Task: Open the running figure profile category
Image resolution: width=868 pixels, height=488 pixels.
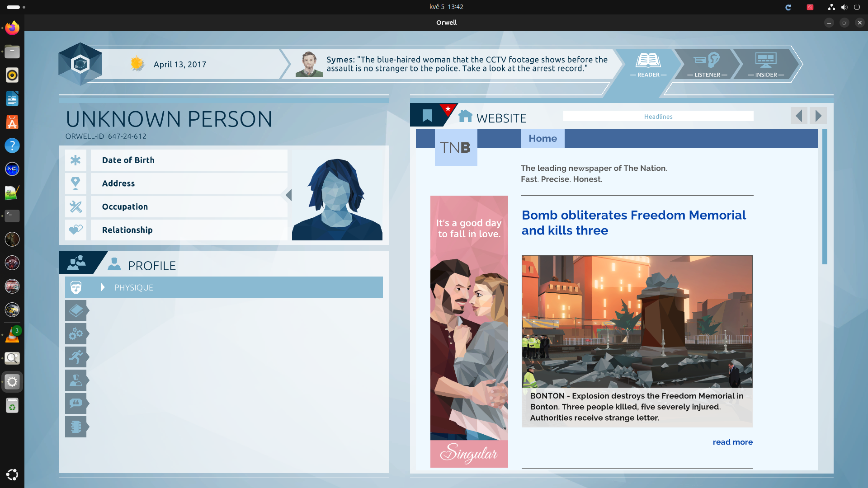Action: (x=75, y=357)
